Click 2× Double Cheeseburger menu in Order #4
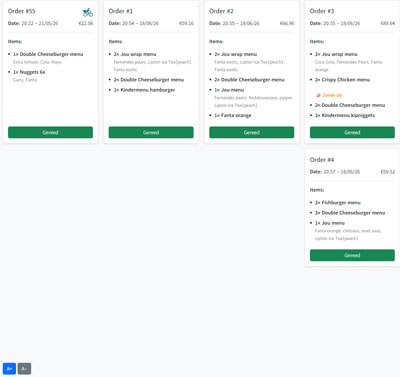The image size is (400, 377). click(x=350, y=213)
